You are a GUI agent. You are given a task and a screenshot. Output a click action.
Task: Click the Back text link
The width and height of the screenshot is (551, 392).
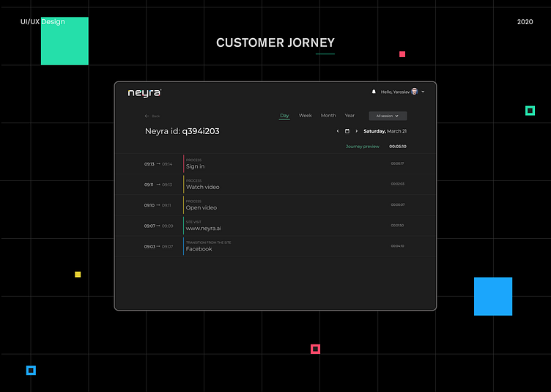[x=155, y=117]
